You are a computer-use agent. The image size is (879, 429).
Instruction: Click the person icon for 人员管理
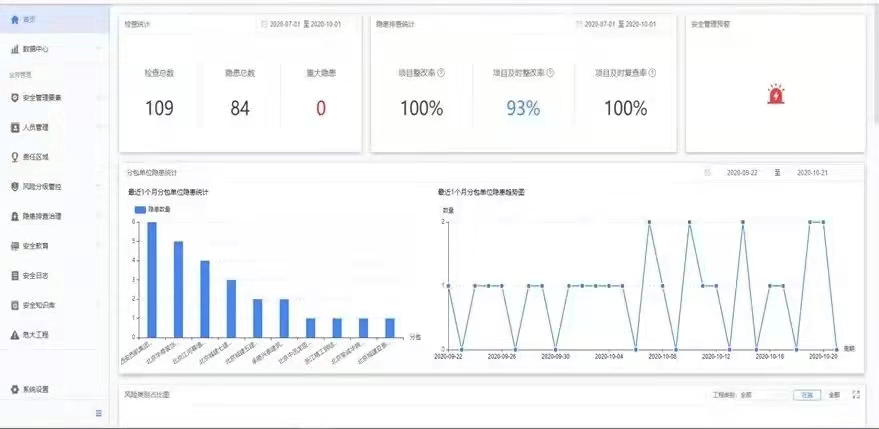[15, 127]
